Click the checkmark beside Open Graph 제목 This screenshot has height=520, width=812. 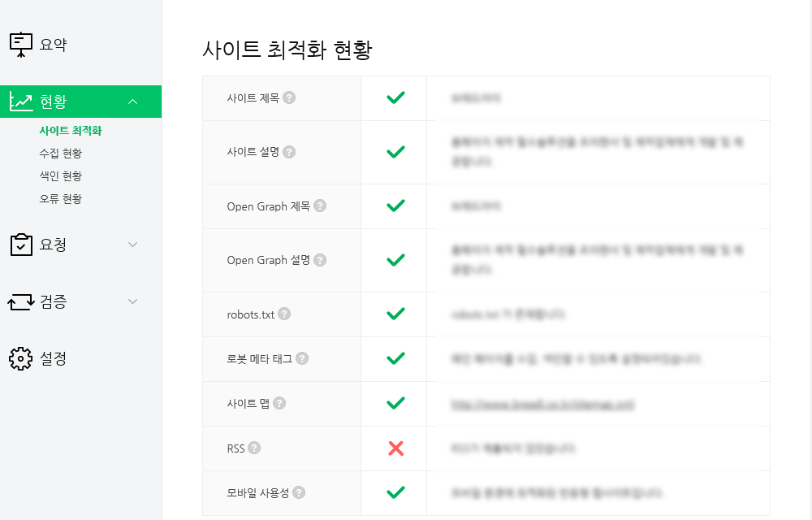point(395,206)
